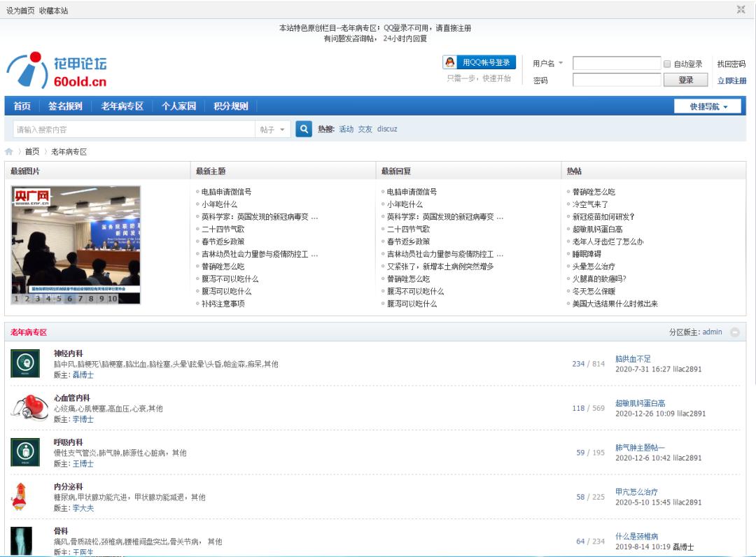Open the 骨科 x-ray forum icon
This screenshot has height=557, width=756.
(21, 541)
